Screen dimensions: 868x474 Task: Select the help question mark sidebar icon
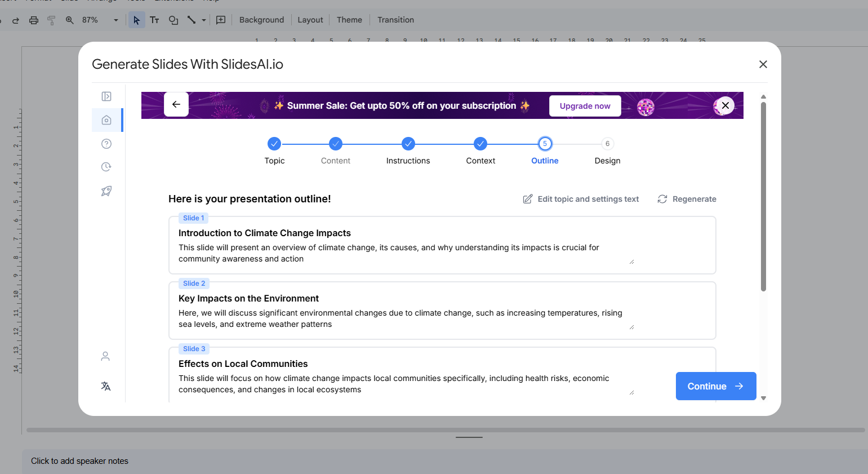pos(106,144)
